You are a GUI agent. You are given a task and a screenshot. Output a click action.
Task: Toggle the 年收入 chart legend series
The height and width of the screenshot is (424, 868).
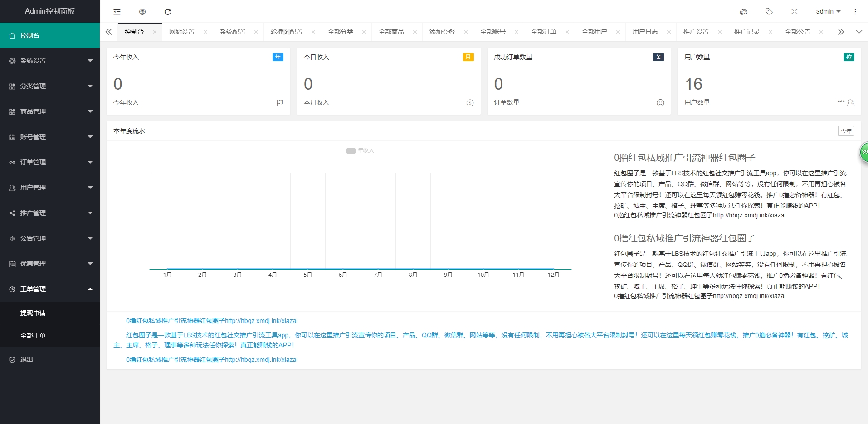pyautogui.click(x=360, y=150)
